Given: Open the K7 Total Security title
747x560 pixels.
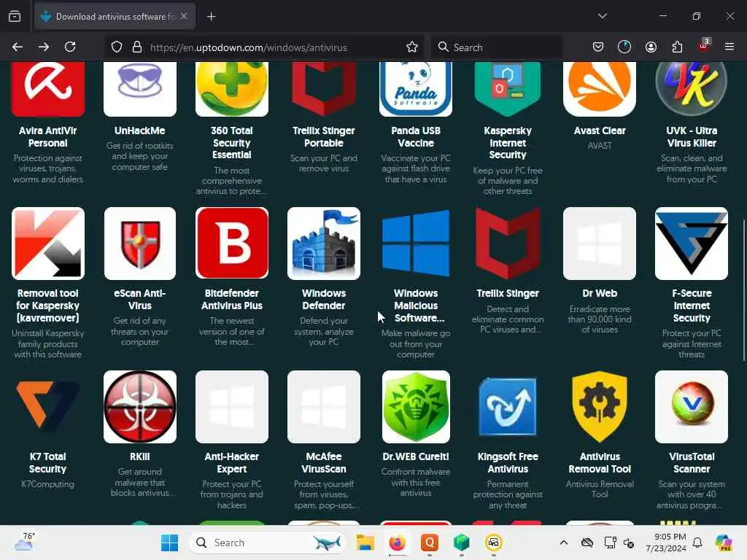Looking at the screenshot, I should (47, 463).
